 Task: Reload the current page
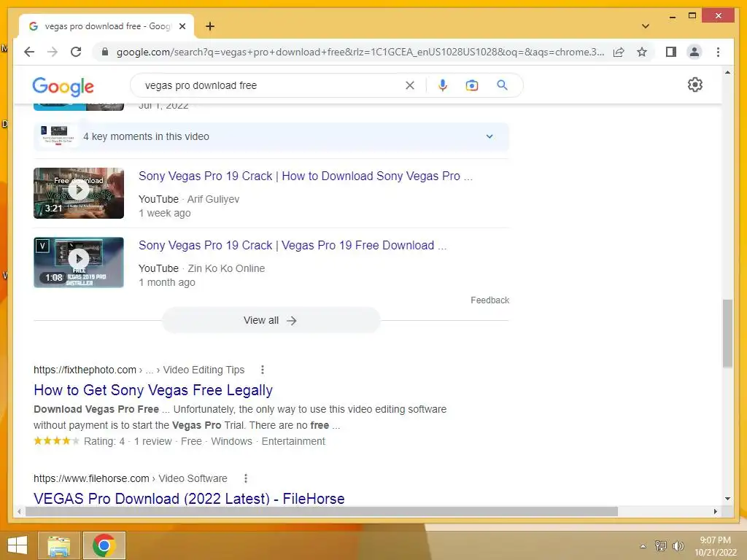pyautogui.click(x=76, y=52)
